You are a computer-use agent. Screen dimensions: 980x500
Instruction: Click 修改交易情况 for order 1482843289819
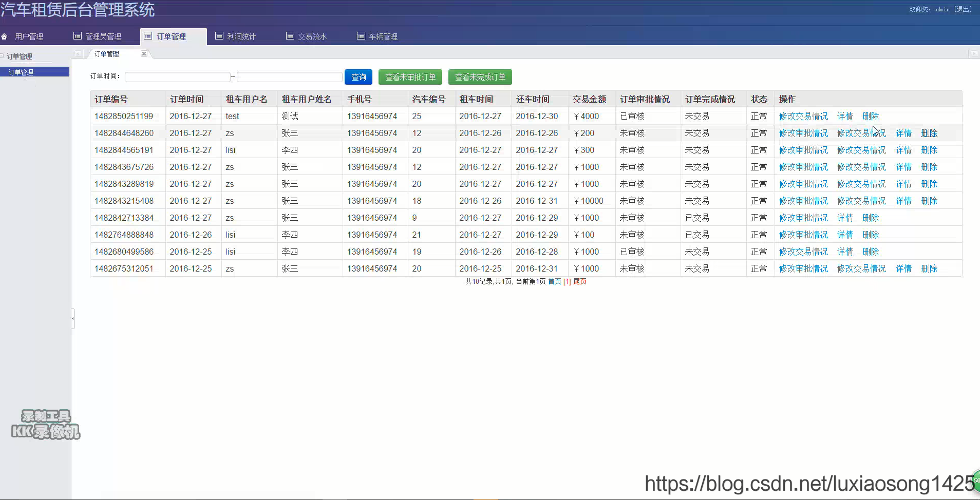(861, 184)
